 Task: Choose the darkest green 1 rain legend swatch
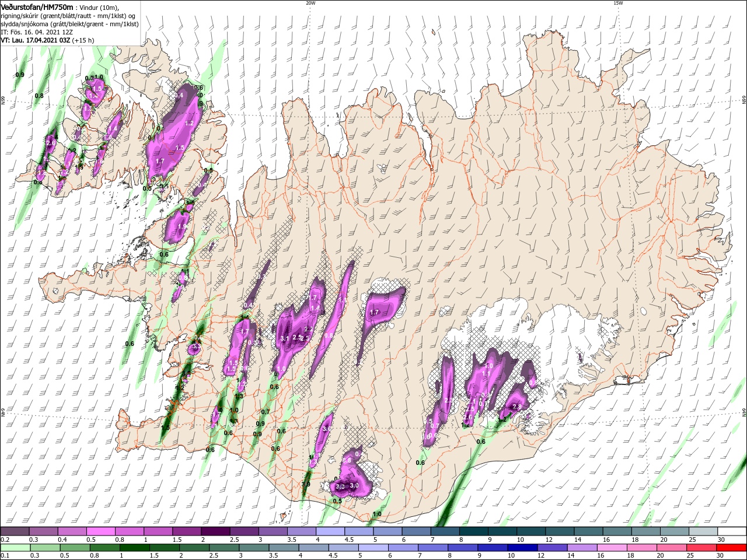[134, 548]
